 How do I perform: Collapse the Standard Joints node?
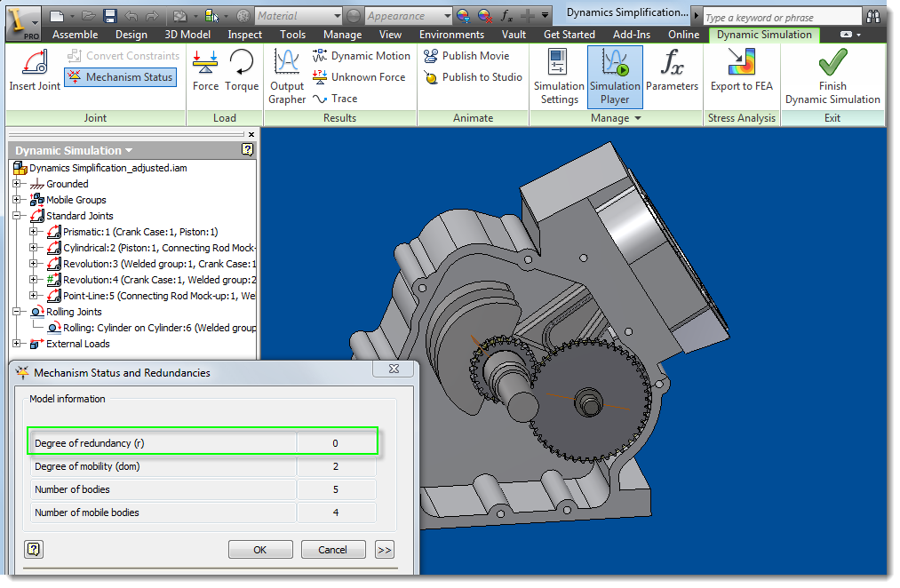click(x=17, y=216)
